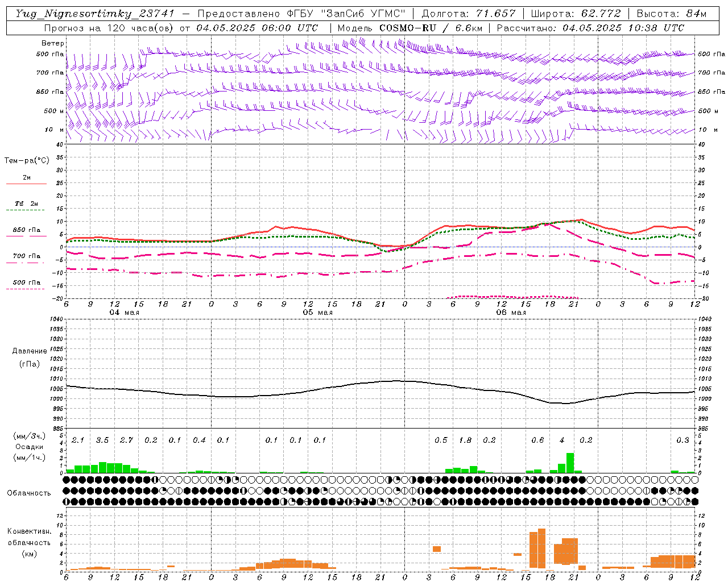728x582 pixels.
Task: Click the "500 м" wind level label on left
Action: pos(55,111)
